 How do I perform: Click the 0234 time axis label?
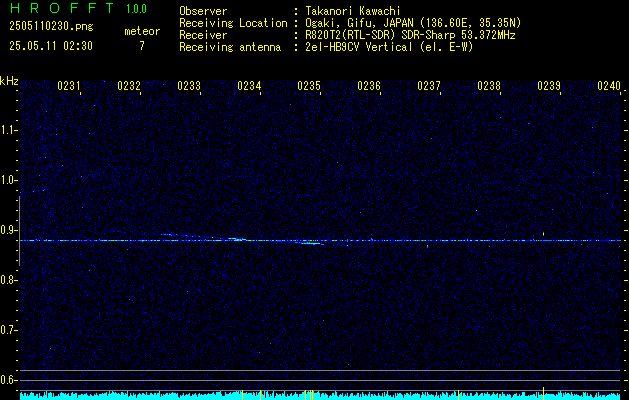[249, 86]
